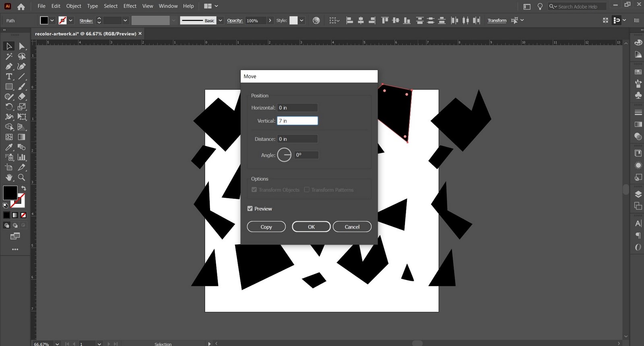Select the Pen tool
Image resolution: width=644 pixels, height=346 pixels.
(x=9, y=66)
